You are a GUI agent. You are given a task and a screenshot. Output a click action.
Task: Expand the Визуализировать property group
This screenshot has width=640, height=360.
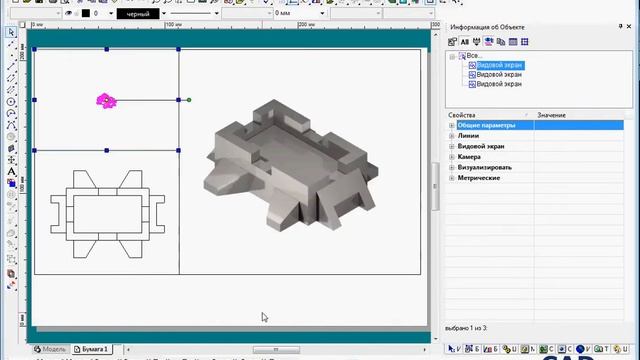451,168
